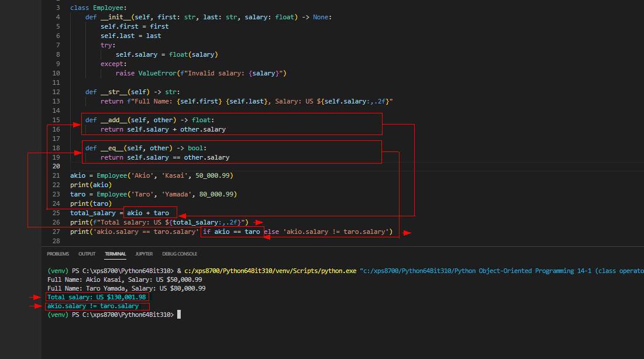Click 'if akio == taro' on line 27
This screenshot has height=359, width=644.
click(x=232, y=232)
